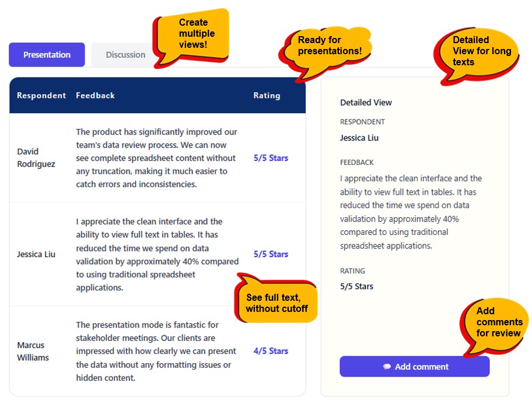Select the David Rodriguez name cell
The height and width of the screenshot is (404, 532).
(x=36, y=158)
